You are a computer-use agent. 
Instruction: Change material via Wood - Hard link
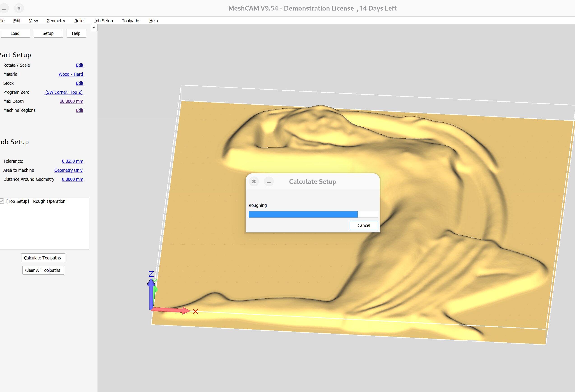tap(71, 74)
